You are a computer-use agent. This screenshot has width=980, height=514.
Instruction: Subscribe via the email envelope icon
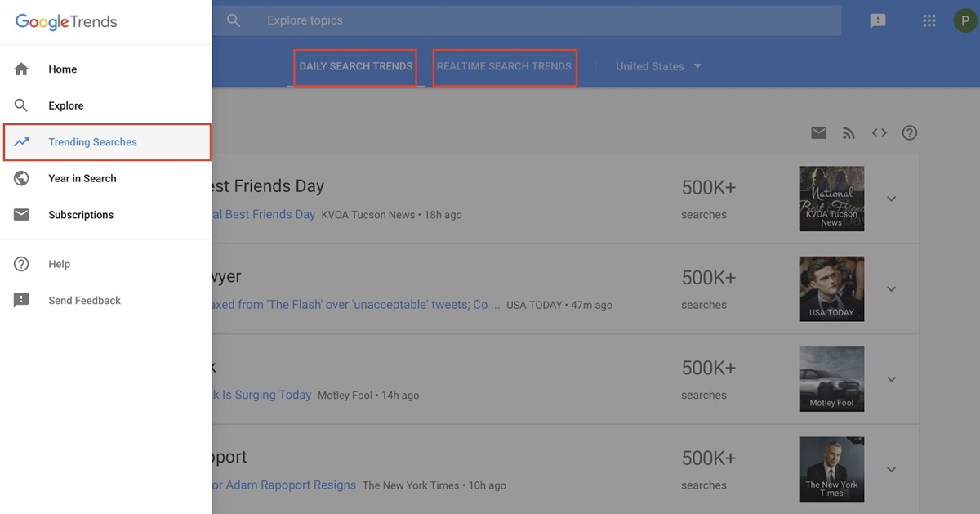[x=818, y=132]
